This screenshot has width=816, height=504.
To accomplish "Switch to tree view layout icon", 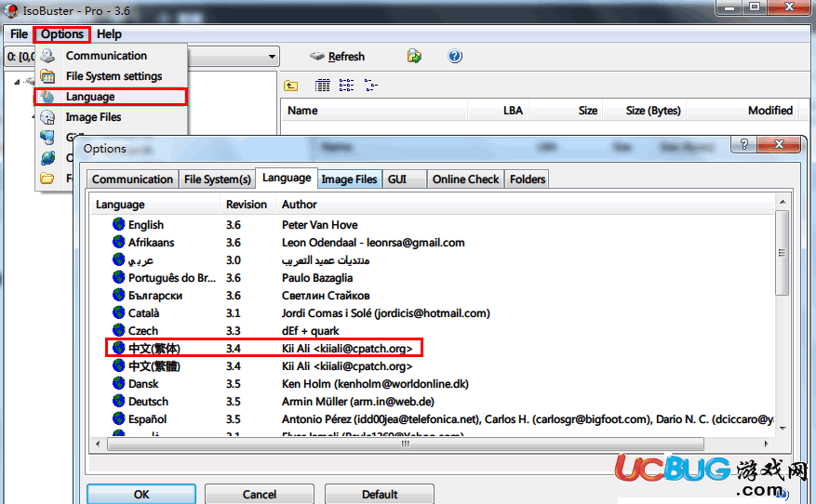I will [370, 86].
